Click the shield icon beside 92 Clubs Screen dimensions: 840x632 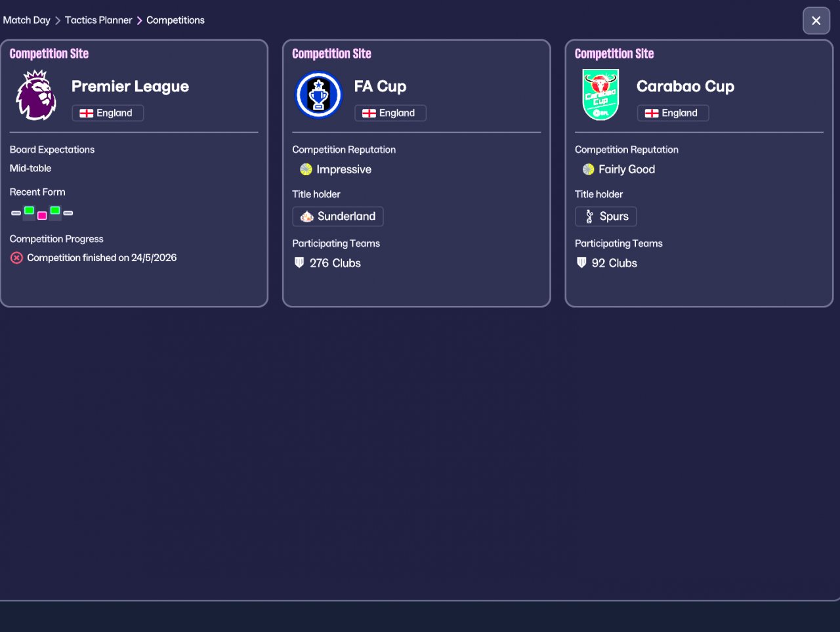581,263
